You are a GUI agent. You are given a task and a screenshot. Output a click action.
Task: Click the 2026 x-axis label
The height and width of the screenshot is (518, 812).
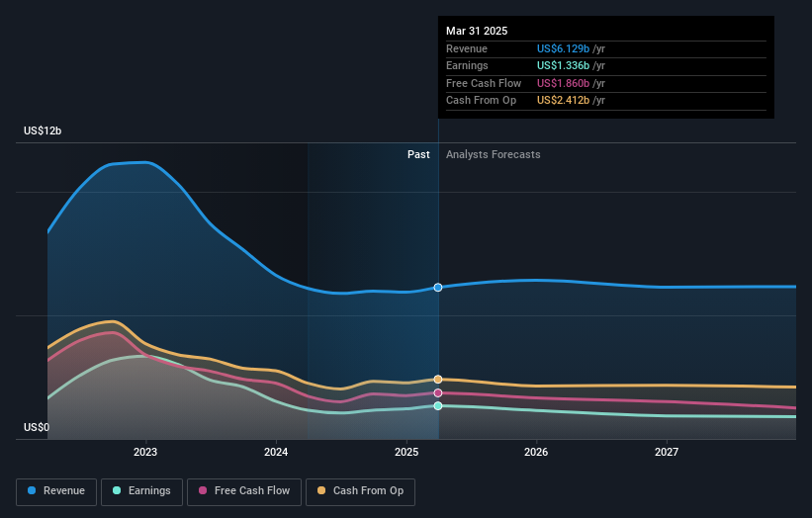pyautogui.click(x=536, y=452)
